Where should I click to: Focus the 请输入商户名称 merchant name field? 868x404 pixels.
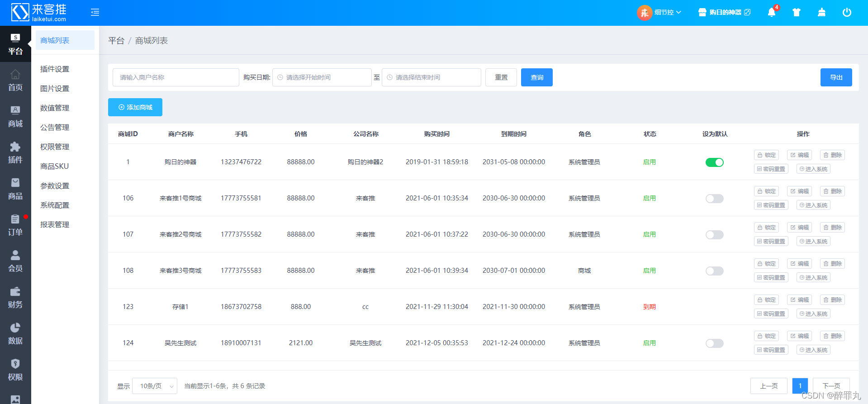[176, 77]
